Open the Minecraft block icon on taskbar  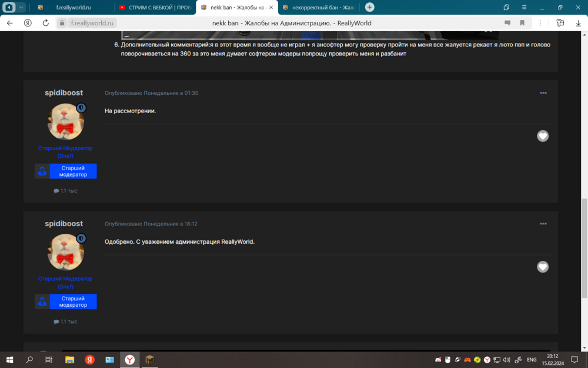[149, 360]
